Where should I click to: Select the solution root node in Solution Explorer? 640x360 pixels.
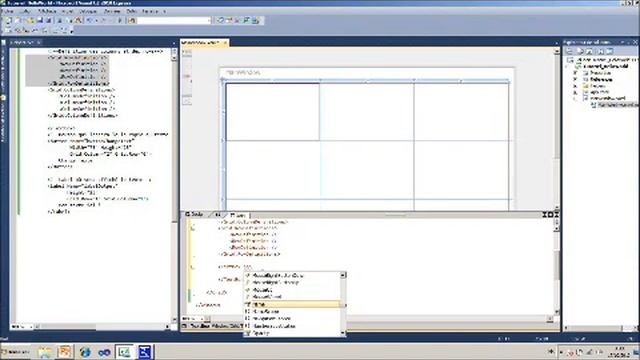604,60
